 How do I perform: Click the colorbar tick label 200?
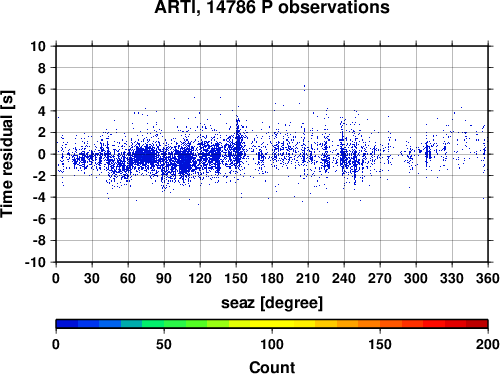488,344
